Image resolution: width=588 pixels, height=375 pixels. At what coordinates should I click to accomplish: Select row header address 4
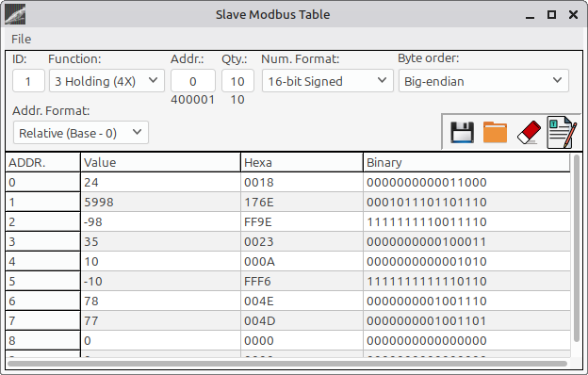coord(42,261)
